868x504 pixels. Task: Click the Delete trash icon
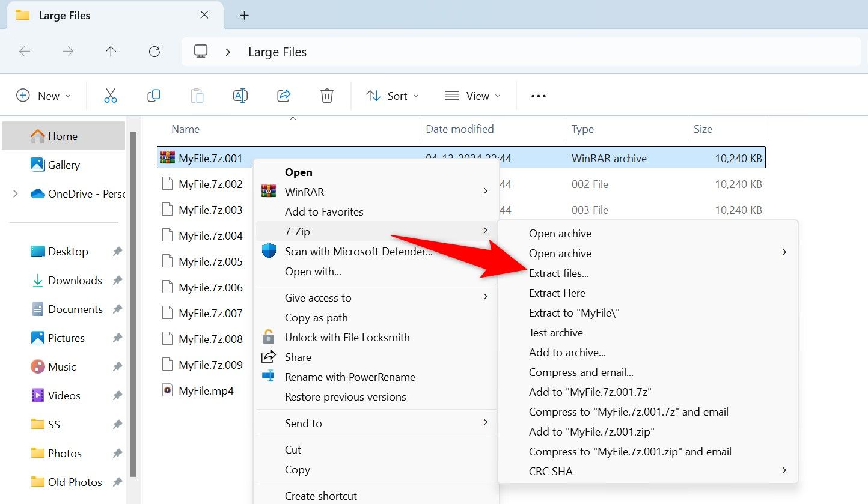click(x=326, y=95)
